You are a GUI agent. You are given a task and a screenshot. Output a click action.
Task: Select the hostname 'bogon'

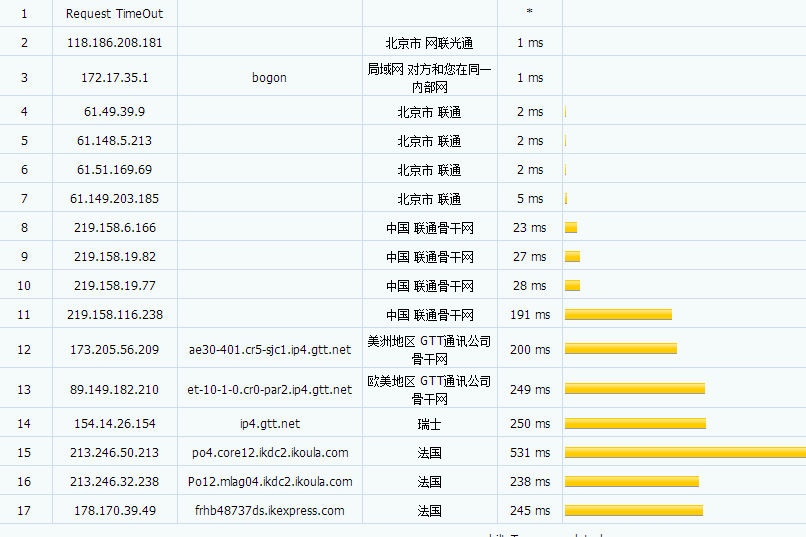[269, 78]
